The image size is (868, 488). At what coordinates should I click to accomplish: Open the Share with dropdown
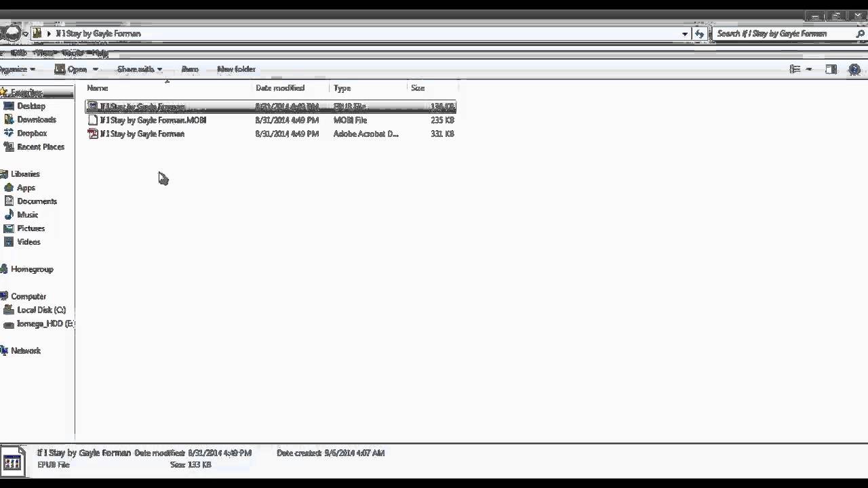[140, 69]
